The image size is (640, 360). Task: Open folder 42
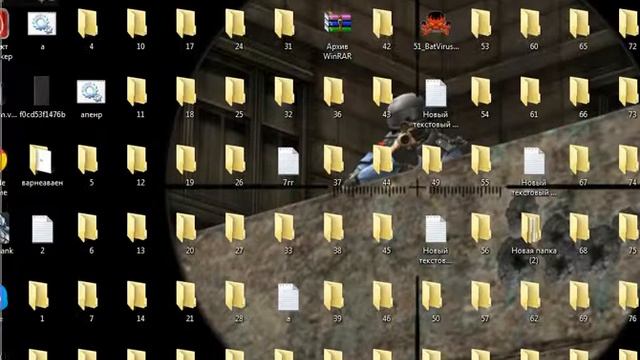[383, 24]
